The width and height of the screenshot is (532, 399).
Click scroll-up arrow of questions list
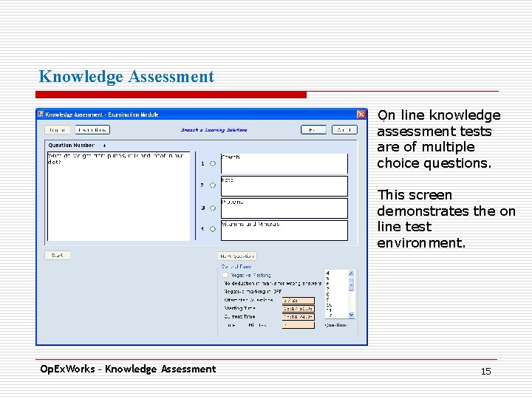pos(351,273)
